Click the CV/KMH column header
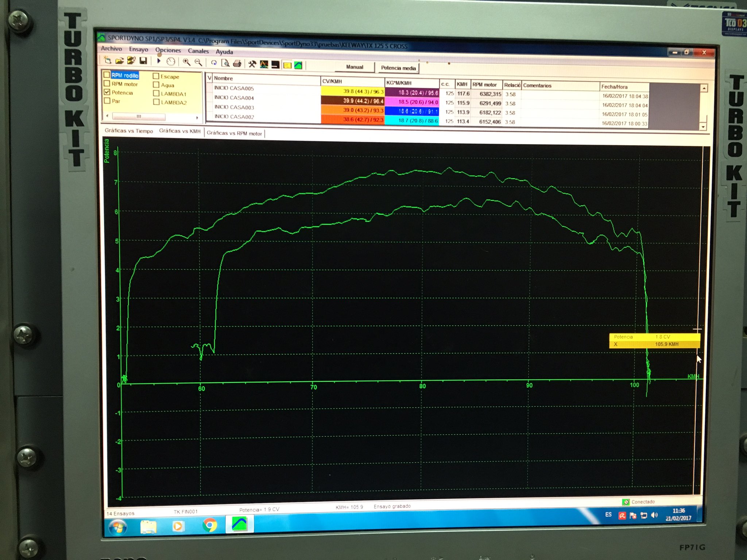Viewport: 747px width, 560px height. (352, 81)
